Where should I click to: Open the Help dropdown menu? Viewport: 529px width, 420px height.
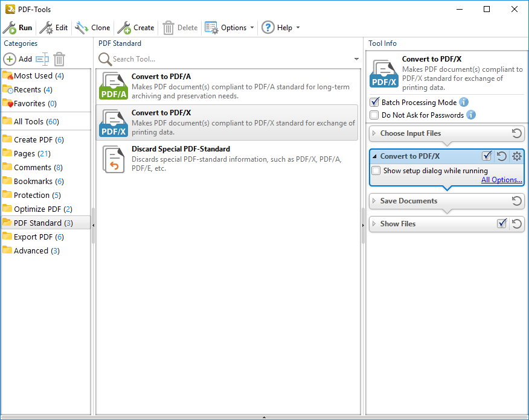coord(281,28)
